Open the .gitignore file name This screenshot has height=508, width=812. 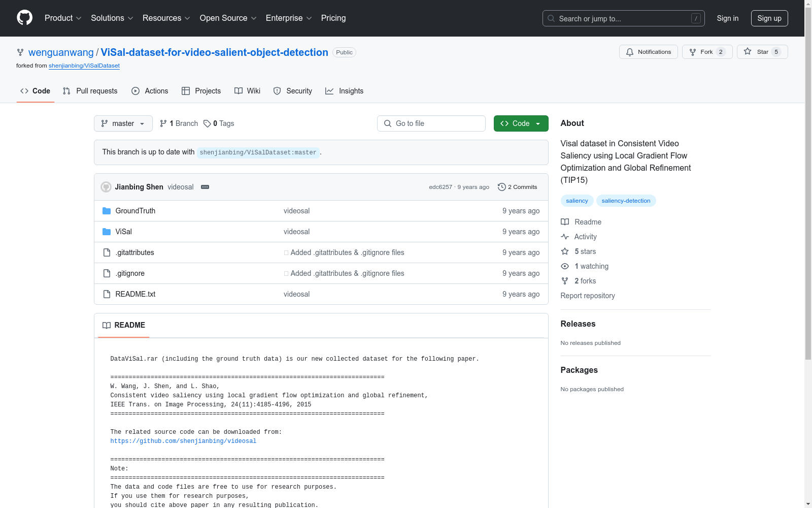click(x=130, y=273)
